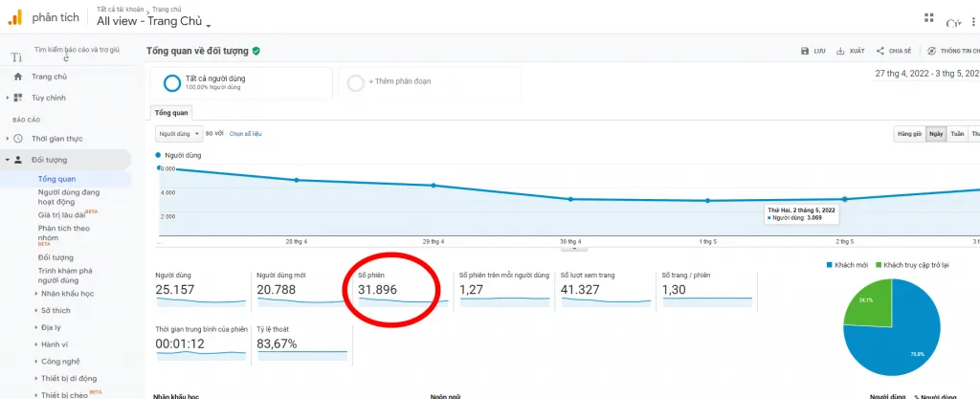
Task: Switch chart to Ngày granularity
Action: [936, 134]
